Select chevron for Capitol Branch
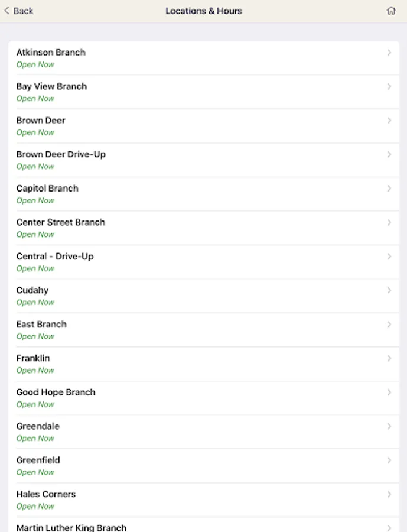 (x=389, y=189)
